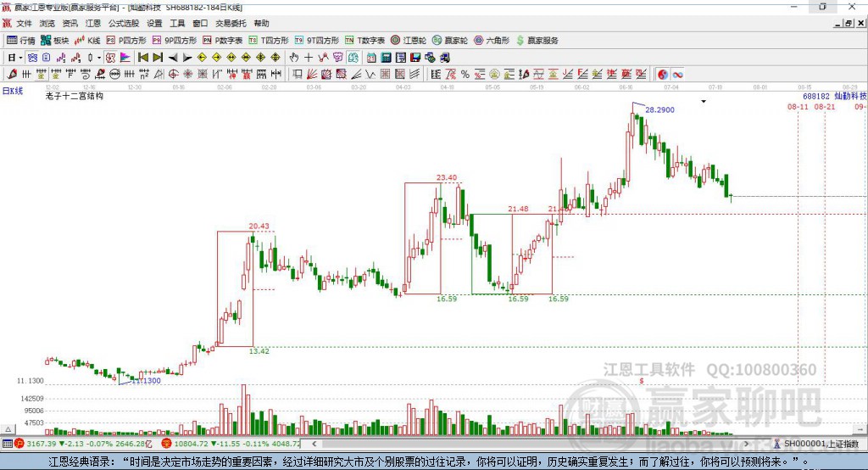Viewport: 868px width, 470px height.
Task: Open the 设置 menu
Action: point(154,23)
